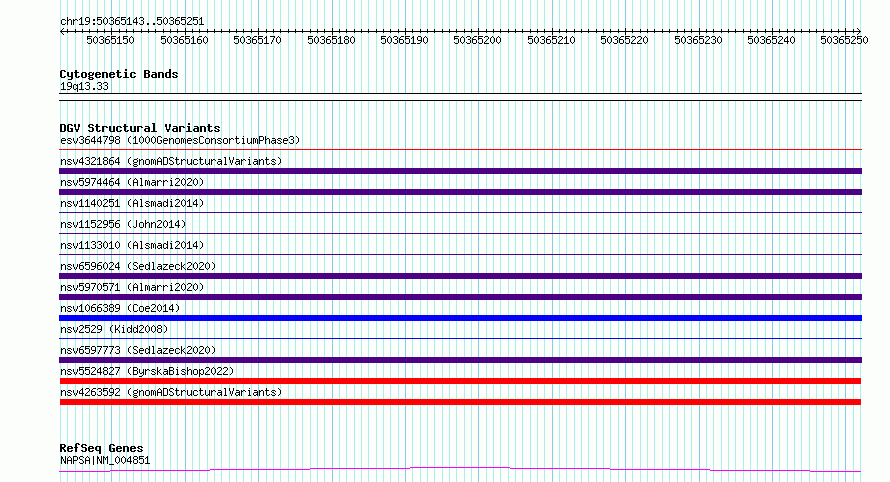This screenshot has height=482, width=890.
Task: Click the chr19:50365143..50365251 coordinate label
Action: coord(132,22)
